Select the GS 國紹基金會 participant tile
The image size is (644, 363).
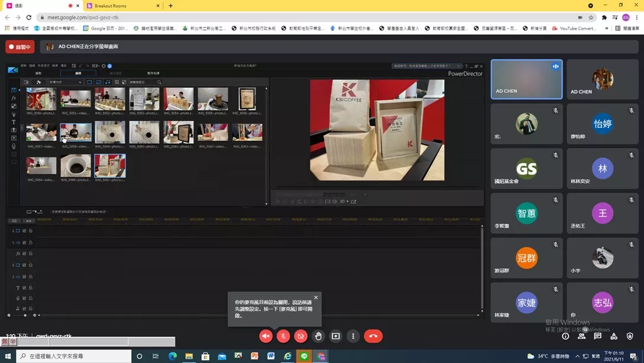coord(526,169)
